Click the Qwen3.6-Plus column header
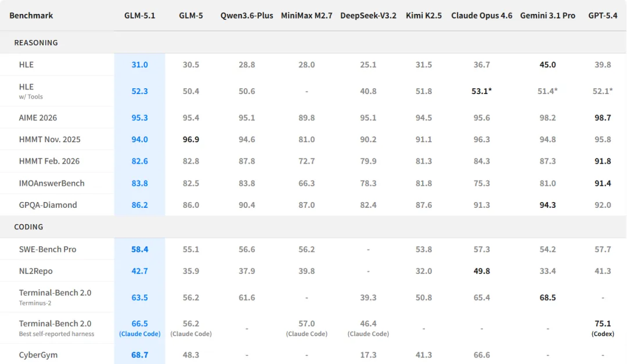Image resolution: width=627 pixels, height=364 pixels. pyautogui.click(x=247, y=16)
